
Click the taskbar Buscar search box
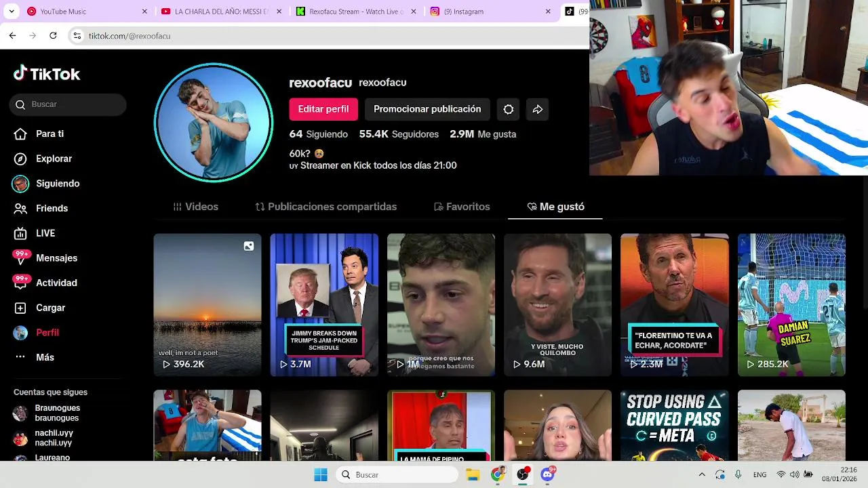(398, 474)
